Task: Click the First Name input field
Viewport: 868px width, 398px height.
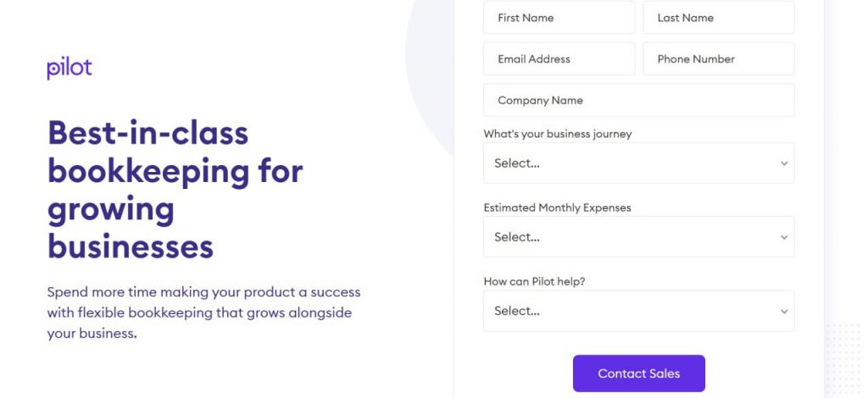Action: click(559, 18)
